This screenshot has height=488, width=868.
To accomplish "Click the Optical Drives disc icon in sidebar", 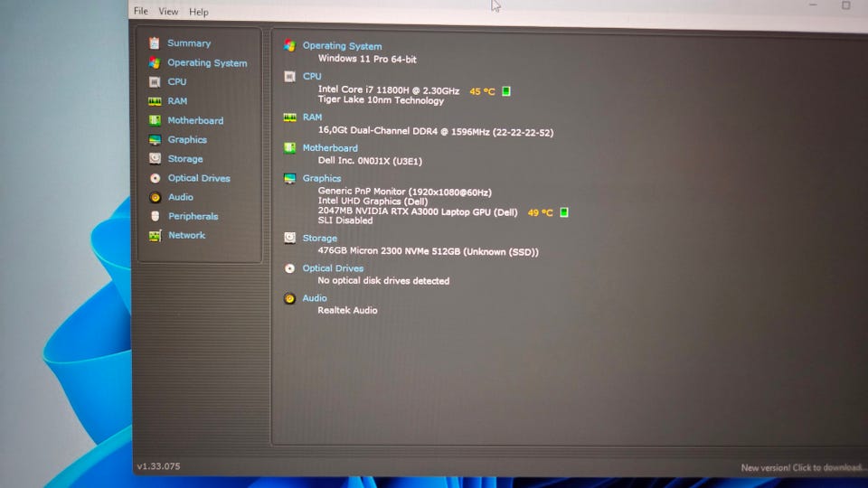I will [155, 178].
